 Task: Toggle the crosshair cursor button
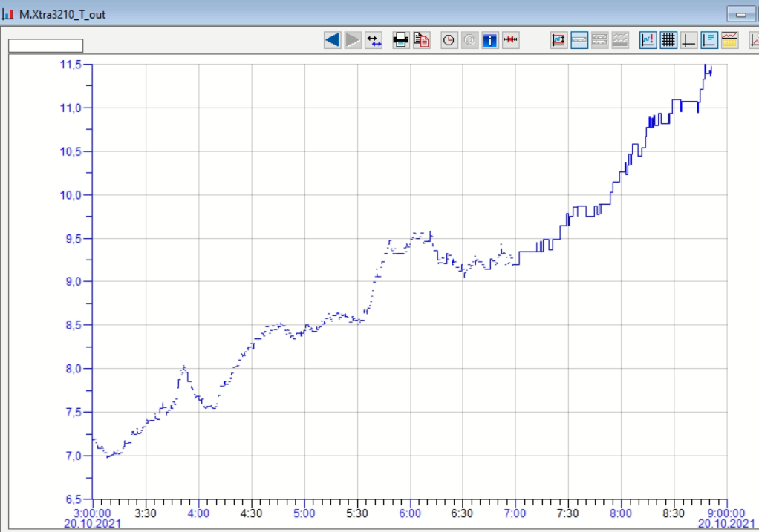coord(688,40)
